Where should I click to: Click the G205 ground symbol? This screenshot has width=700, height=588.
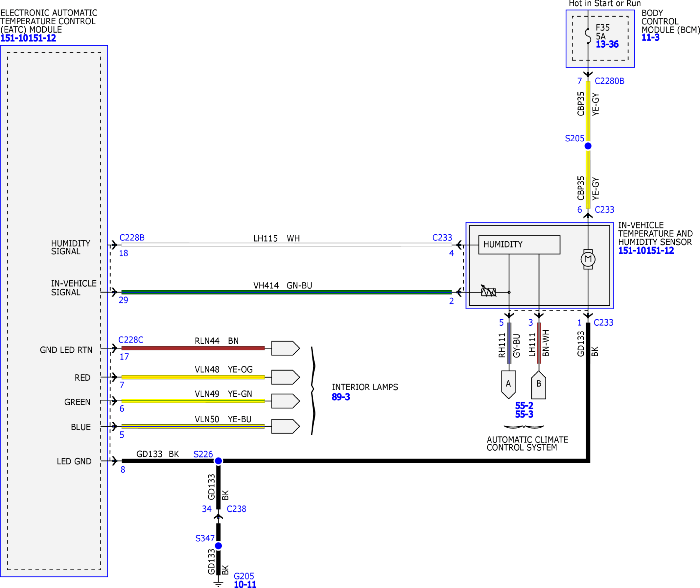click(x=218, y=584)
